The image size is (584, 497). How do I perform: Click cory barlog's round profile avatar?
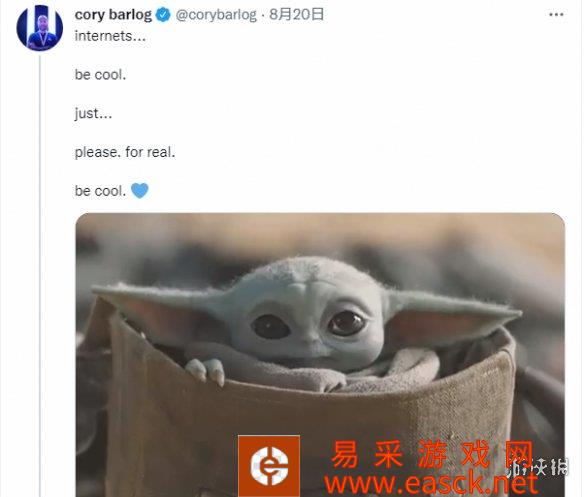point(40,28)
